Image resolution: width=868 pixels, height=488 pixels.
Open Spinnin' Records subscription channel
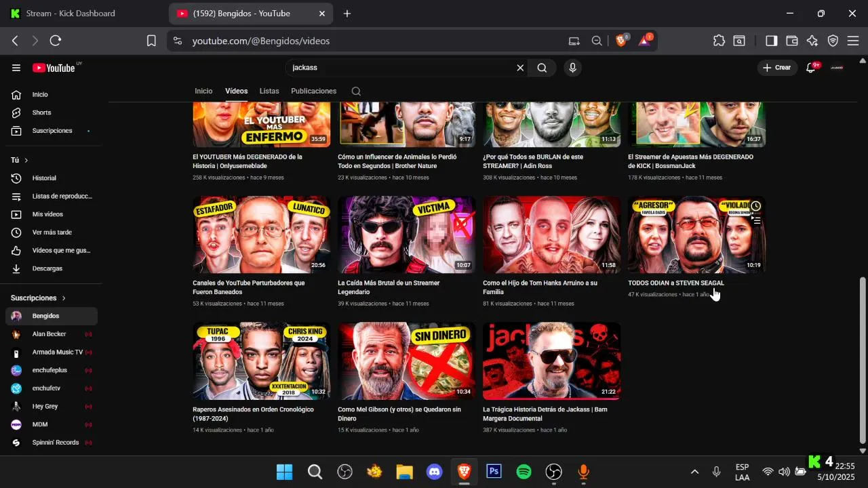point(52,443)
